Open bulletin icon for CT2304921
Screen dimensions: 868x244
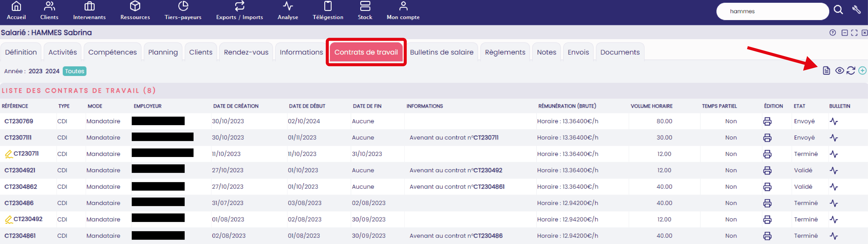click(x=834, y=171)
